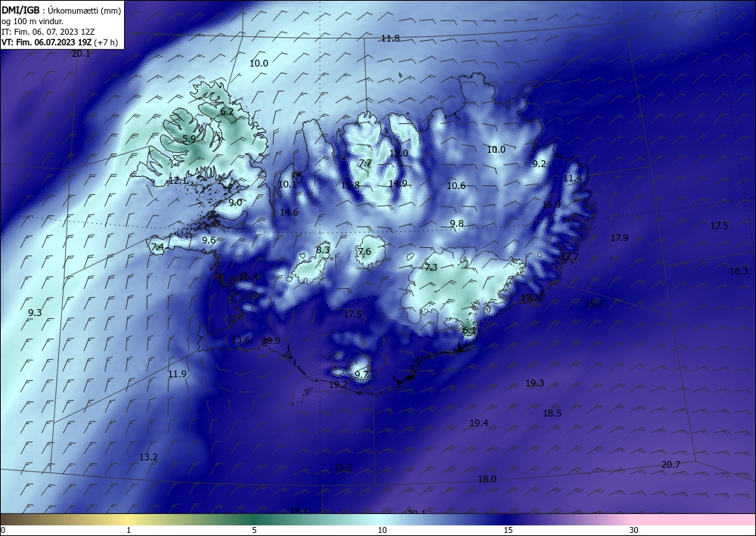Click the 19.2 map value

[x=338, y=385]
